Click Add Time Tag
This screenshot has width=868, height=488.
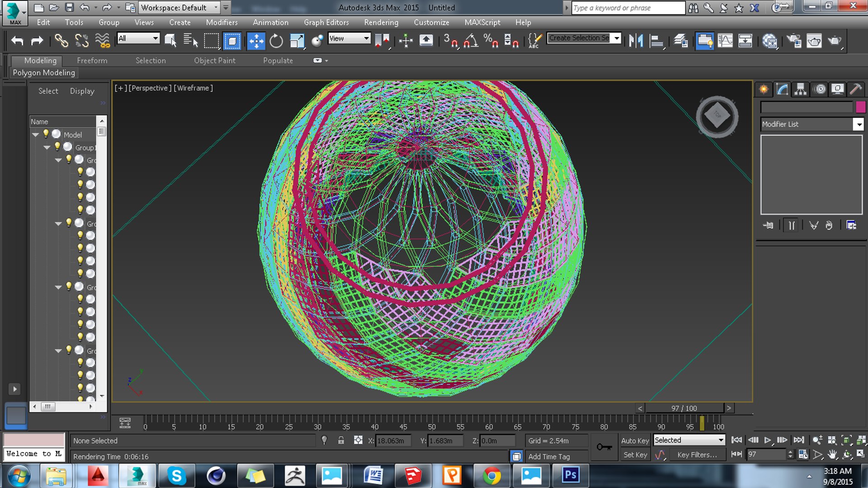(x=549, y=457)
